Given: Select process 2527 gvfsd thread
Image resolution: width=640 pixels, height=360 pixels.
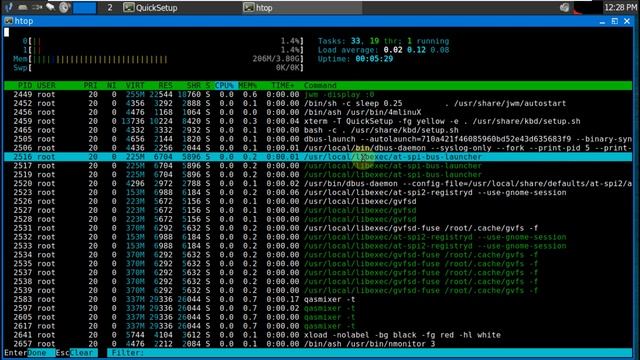Looking at the screenshot, I should (318, 210).
